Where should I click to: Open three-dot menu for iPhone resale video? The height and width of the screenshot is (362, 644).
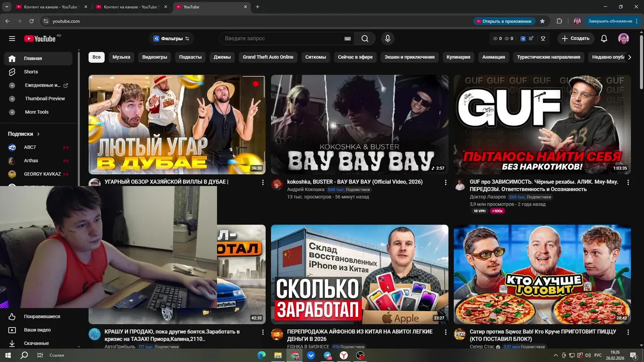coord(445,332)
